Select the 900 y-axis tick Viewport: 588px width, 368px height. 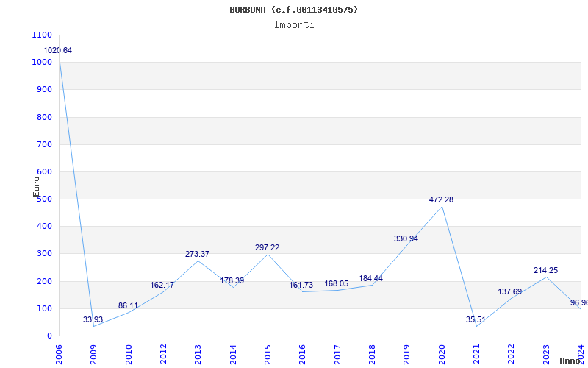click(x=44, y=90)
